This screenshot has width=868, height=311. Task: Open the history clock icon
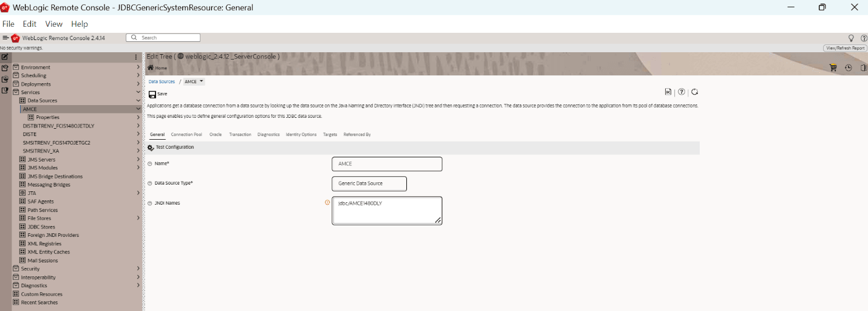(849, 68)
